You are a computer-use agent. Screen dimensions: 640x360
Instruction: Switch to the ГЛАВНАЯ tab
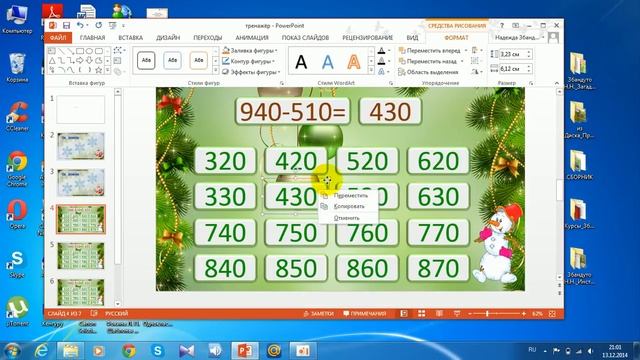(x=92, y=38)
